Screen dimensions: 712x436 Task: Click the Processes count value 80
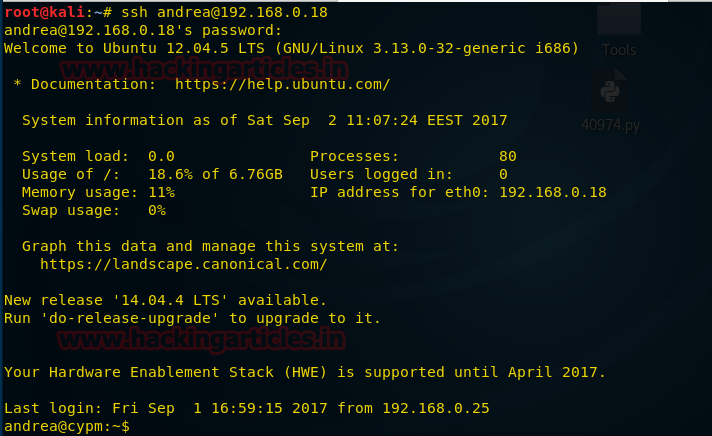click(x=507, y=156)
